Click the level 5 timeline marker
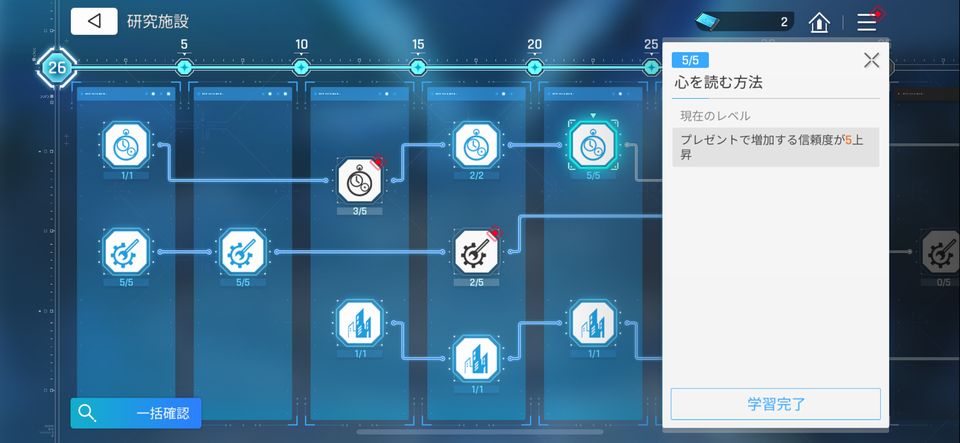 click(x=184, y=67)
